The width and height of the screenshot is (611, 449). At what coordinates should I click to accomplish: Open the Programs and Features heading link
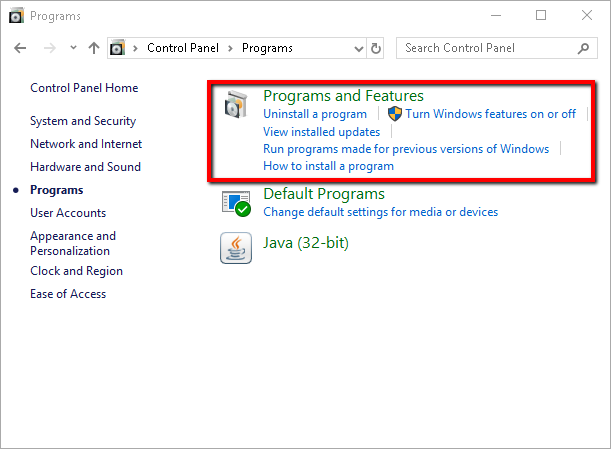[x=343, y=96]
